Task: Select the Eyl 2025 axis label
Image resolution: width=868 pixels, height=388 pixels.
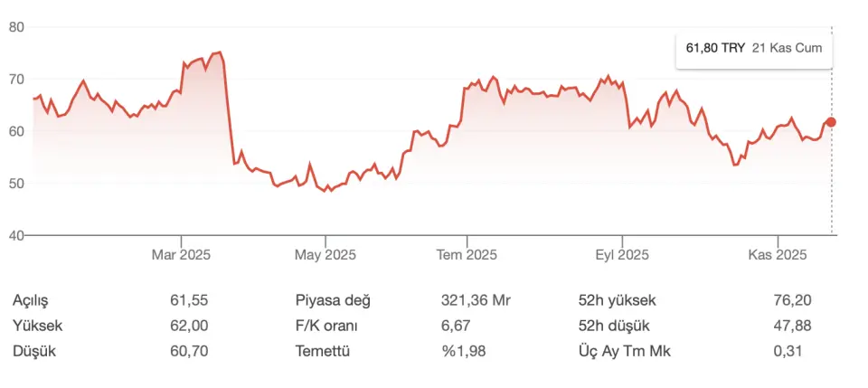Action: (x=623, y=255)
